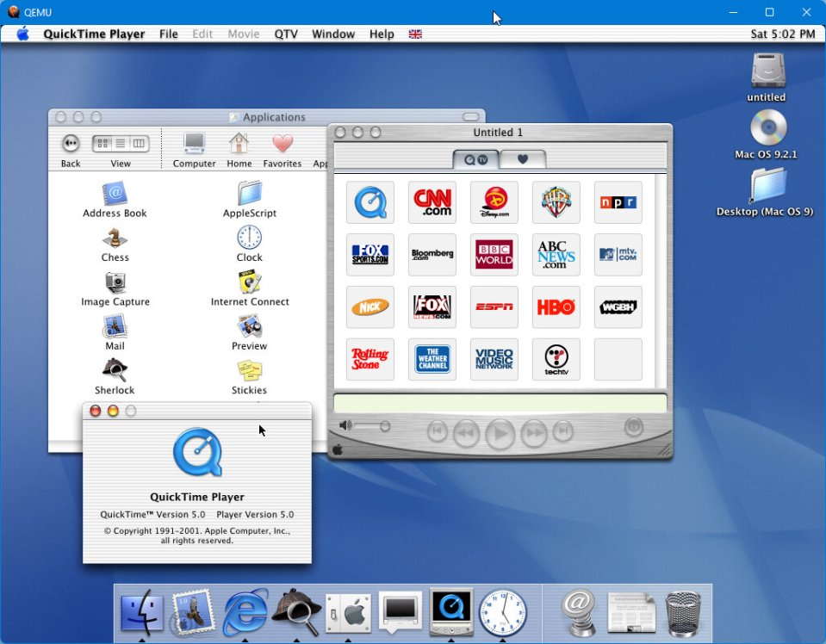
Task: Switch to the QuickTime TV channels tab
Action: coord(475,159)
